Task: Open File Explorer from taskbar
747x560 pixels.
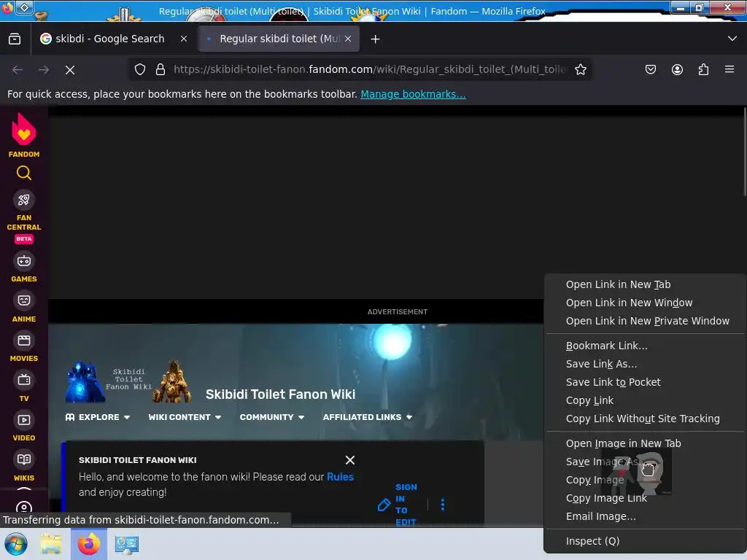Action: pyautogui.click(x=51, y=544)
